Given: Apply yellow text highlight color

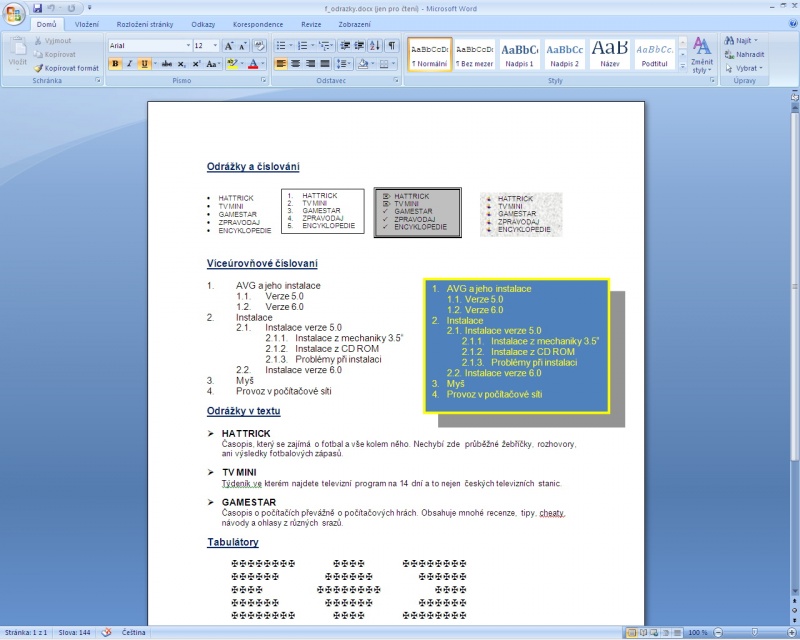Looking at the screenshot, I should point(232,64).
